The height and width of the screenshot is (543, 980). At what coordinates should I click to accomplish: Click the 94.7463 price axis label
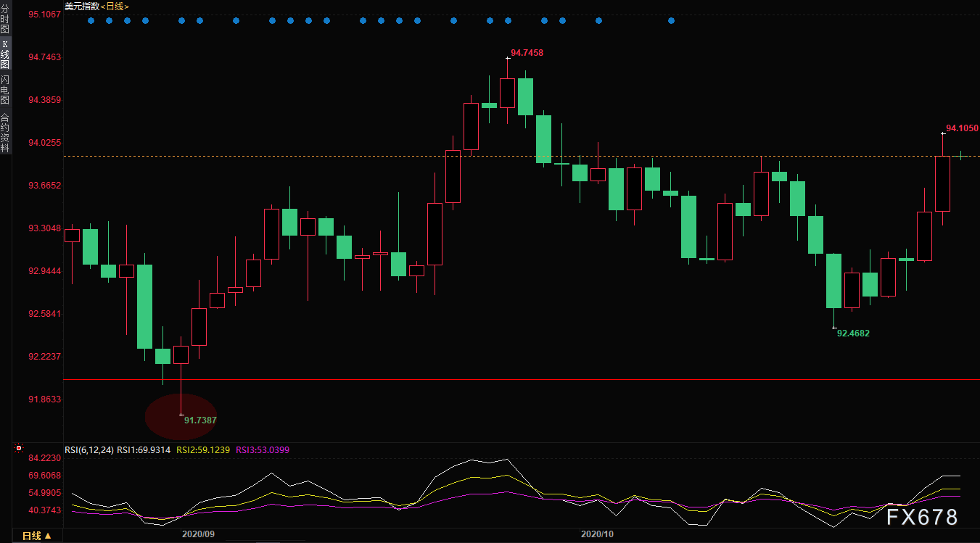click(44, 57)
